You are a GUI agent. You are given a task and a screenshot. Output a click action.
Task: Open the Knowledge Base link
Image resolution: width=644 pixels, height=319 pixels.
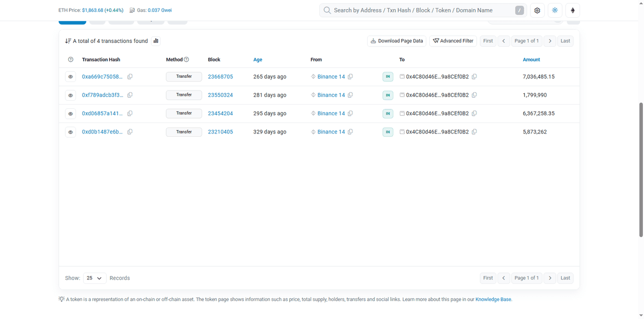tap(493, 299)
